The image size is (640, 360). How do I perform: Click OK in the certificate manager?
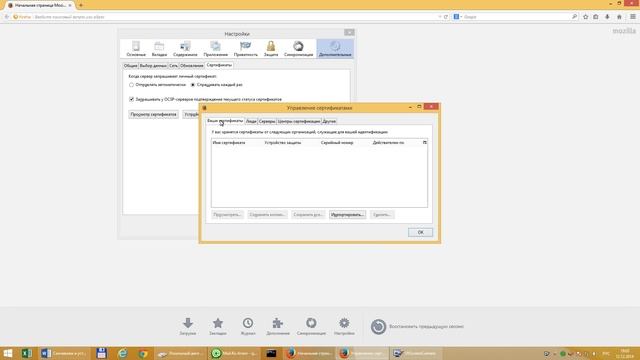tap(420, 232)
